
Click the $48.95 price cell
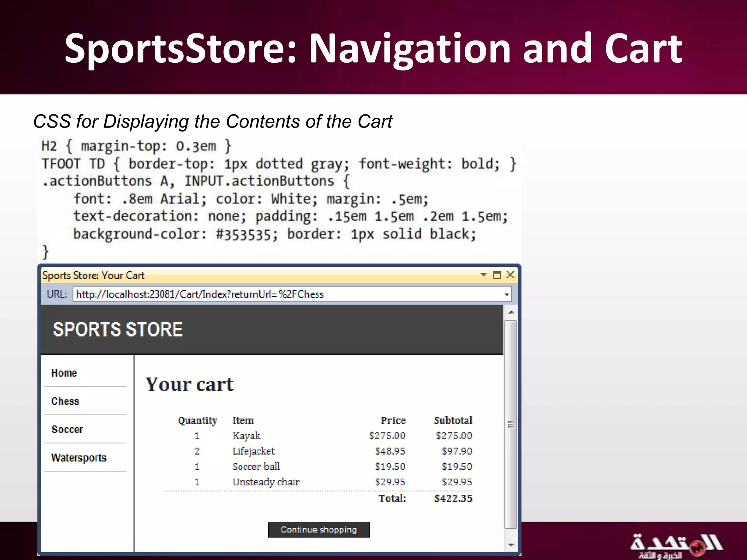(390, 451)
